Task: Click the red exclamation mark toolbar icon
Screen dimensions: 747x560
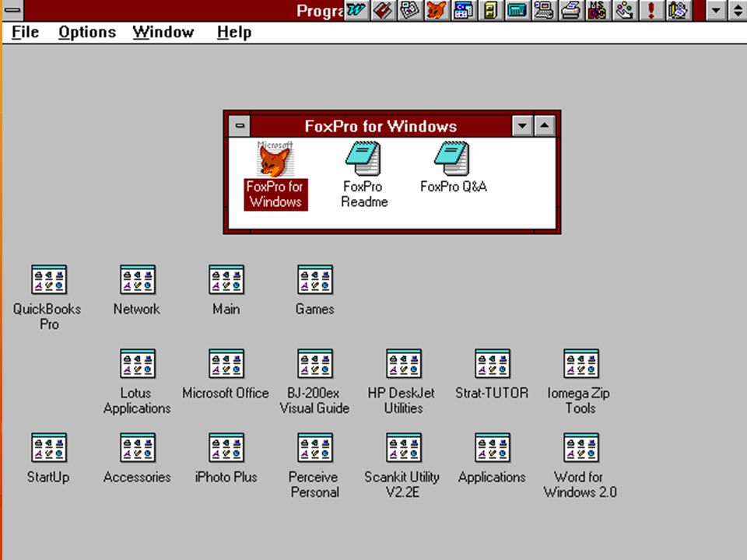Action: tap(650, 10)
